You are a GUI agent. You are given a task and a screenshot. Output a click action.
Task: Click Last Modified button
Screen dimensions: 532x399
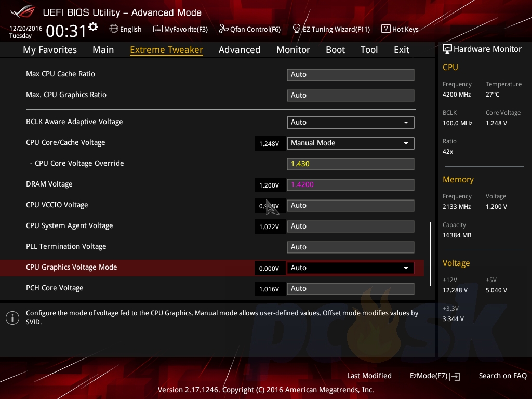click(x=369, y=376)
